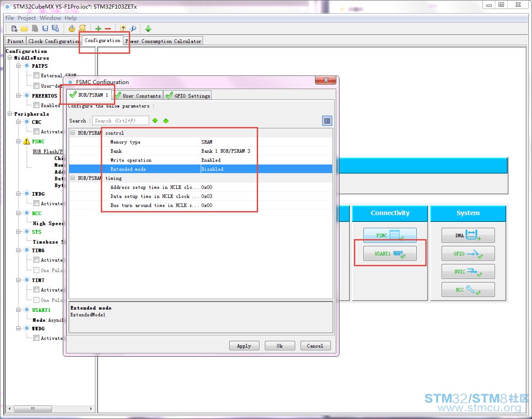Toggle the TIM6 One Pulse checkbox
This screenshot has width=532, height=419.
36,270
